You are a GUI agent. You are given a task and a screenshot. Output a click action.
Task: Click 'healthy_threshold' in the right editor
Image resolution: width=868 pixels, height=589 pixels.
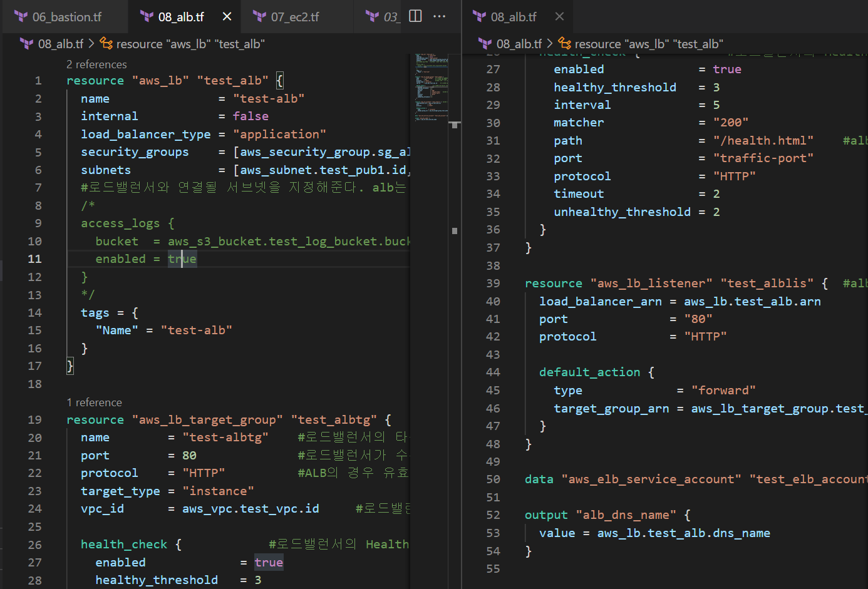(615, 88)
